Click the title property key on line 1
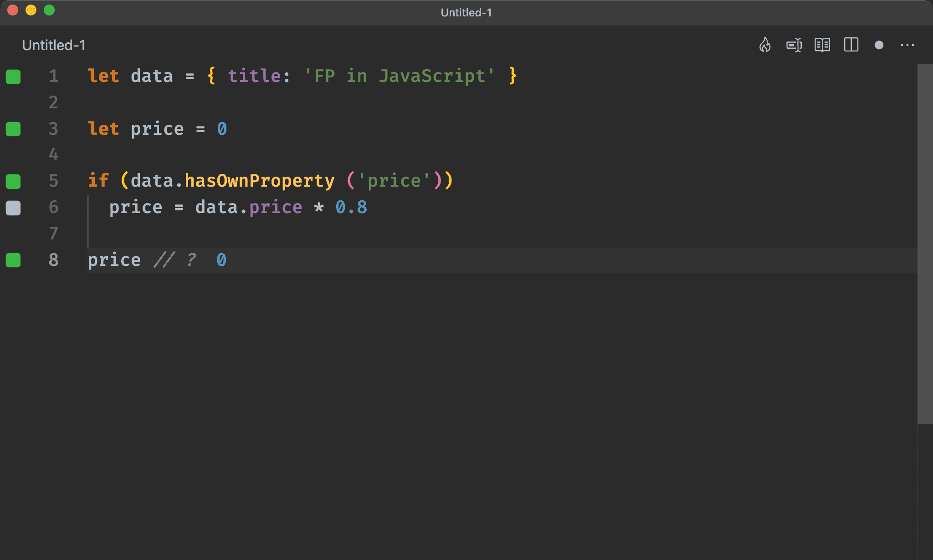933x560 pixels. click(x=254, y=76)
